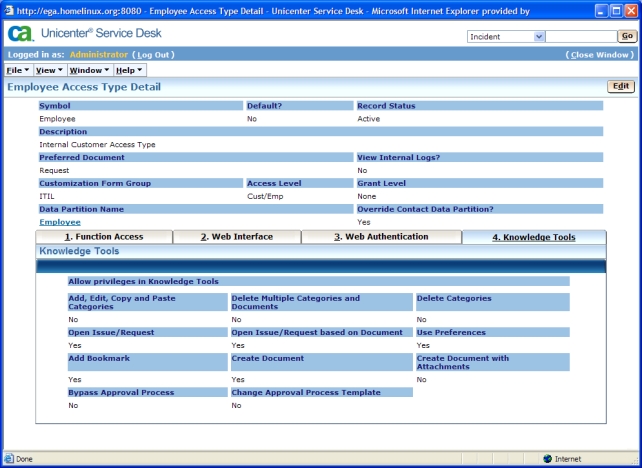Click the Bypass Approval Process label
The height and width of the screenshot is (468, 642).
coord(121,392)
